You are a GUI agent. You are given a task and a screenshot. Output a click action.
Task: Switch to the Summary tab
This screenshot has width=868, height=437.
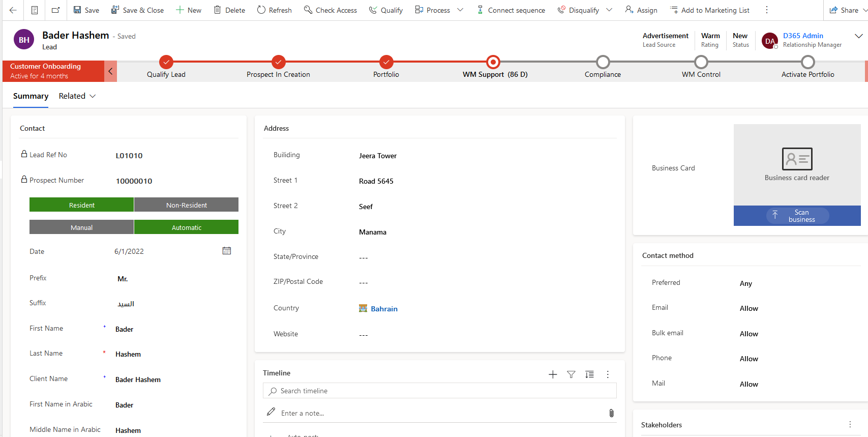(x=31, y=96)
